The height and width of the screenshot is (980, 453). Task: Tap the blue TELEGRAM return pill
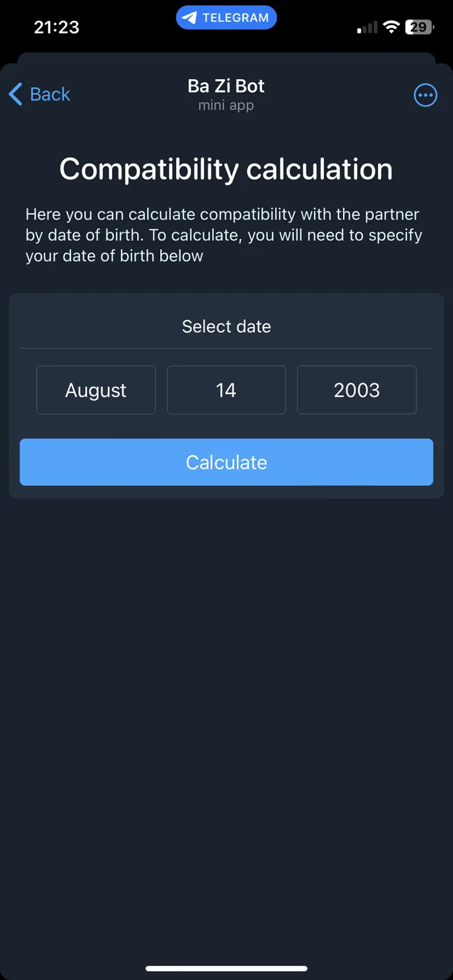(x=226, y=17)
